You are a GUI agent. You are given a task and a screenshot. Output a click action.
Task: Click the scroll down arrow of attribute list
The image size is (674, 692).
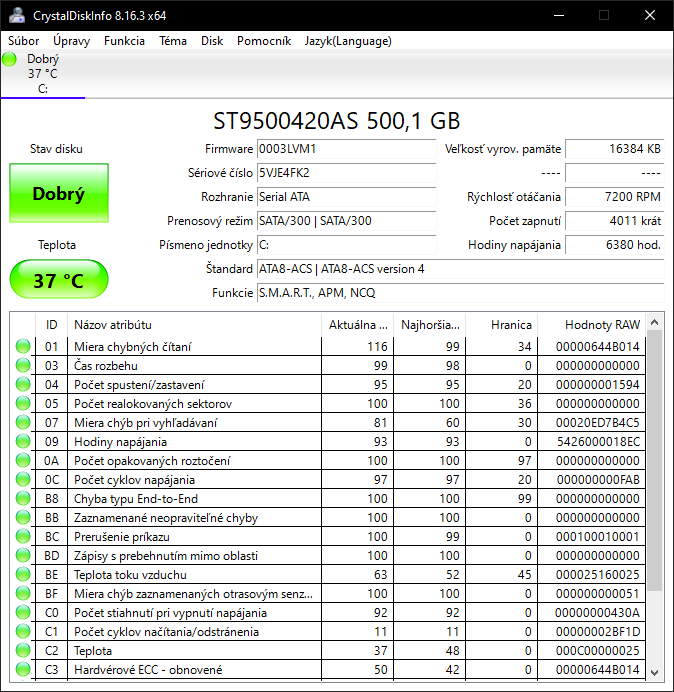(x=655, y=673)
